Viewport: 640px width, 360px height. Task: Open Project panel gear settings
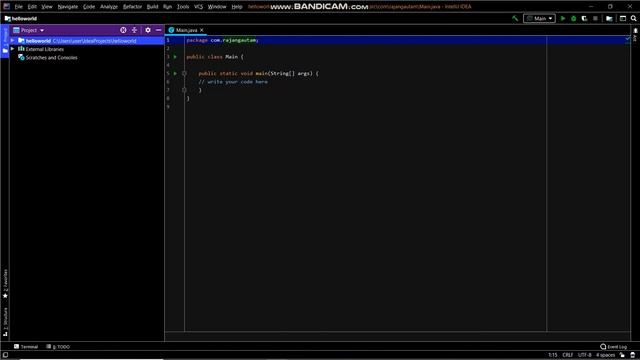pos(148,30)
